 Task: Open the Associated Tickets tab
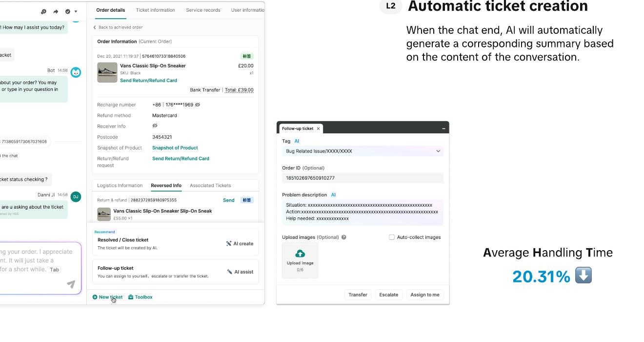(210, 186)
